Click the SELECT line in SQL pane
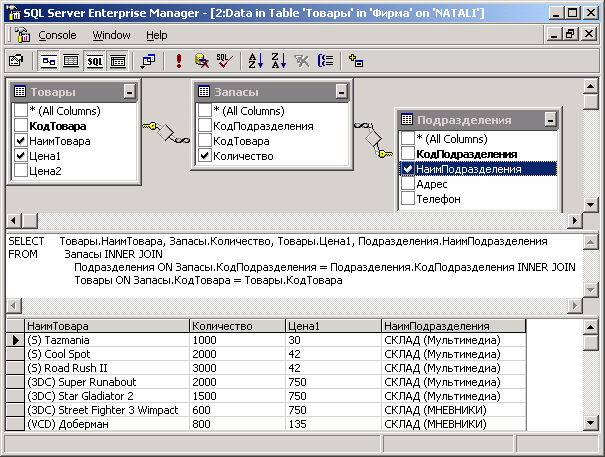The height and width of the screenshot is (457, 605). pyautogui.click(x=278, y=241)
